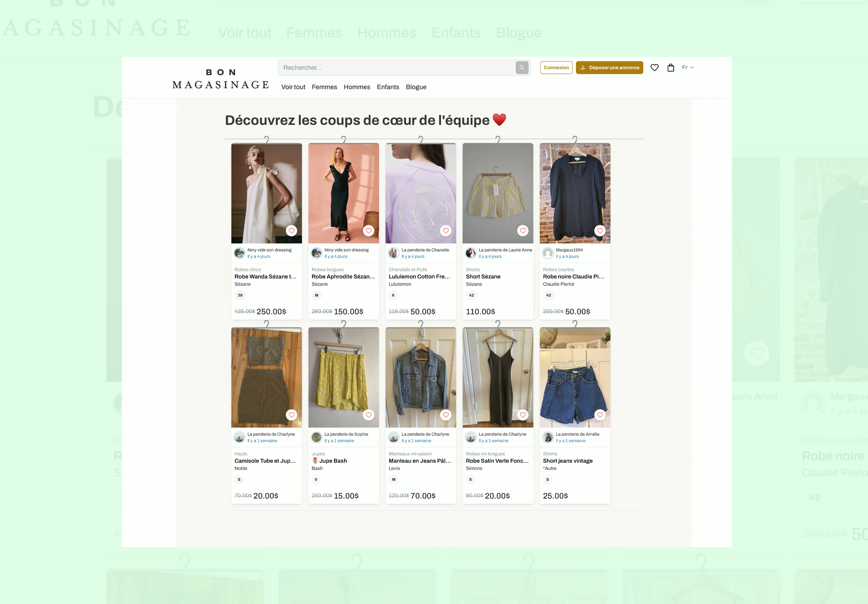
Task: Open the Femmes category menu
Action: pos(324,87)
